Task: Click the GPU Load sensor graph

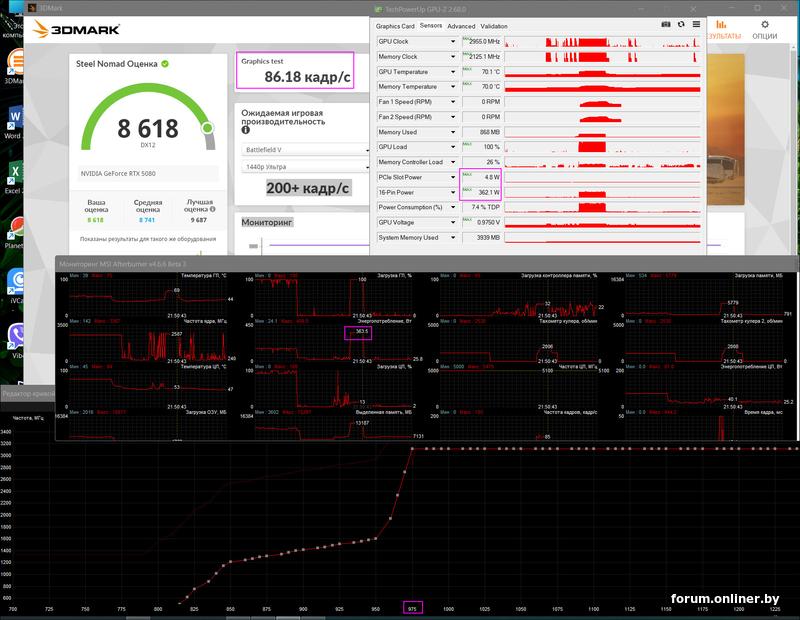Action: click(603, 147)
